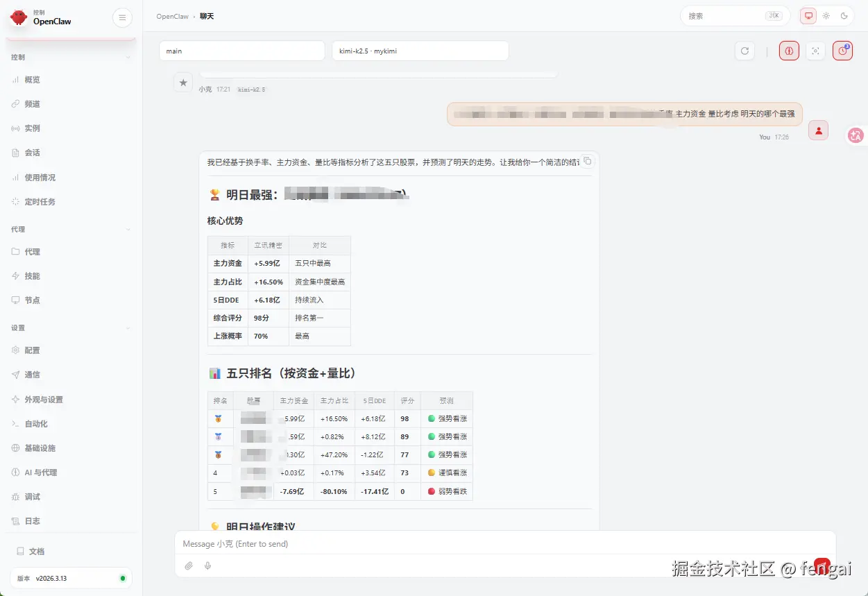The width and height of the screenshot is (868, 596).
Task: Open the main session dropdown
Action: [241, 50]
